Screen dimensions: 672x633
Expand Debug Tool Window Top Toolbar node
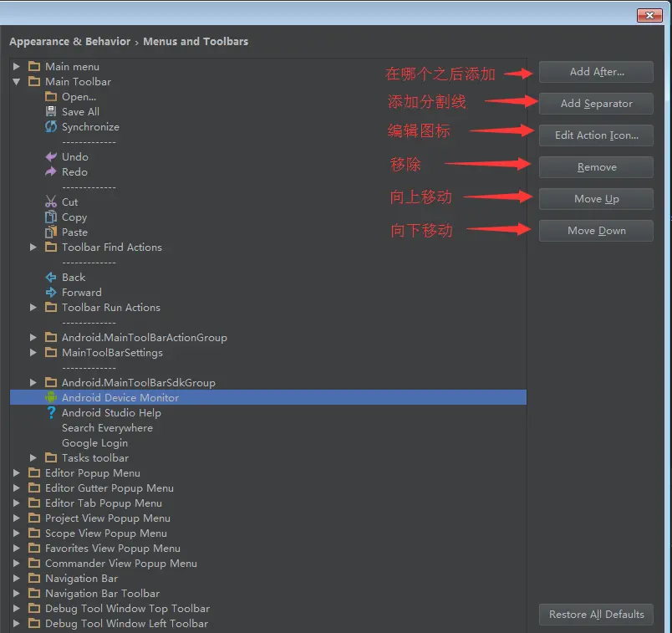(16, 608)
